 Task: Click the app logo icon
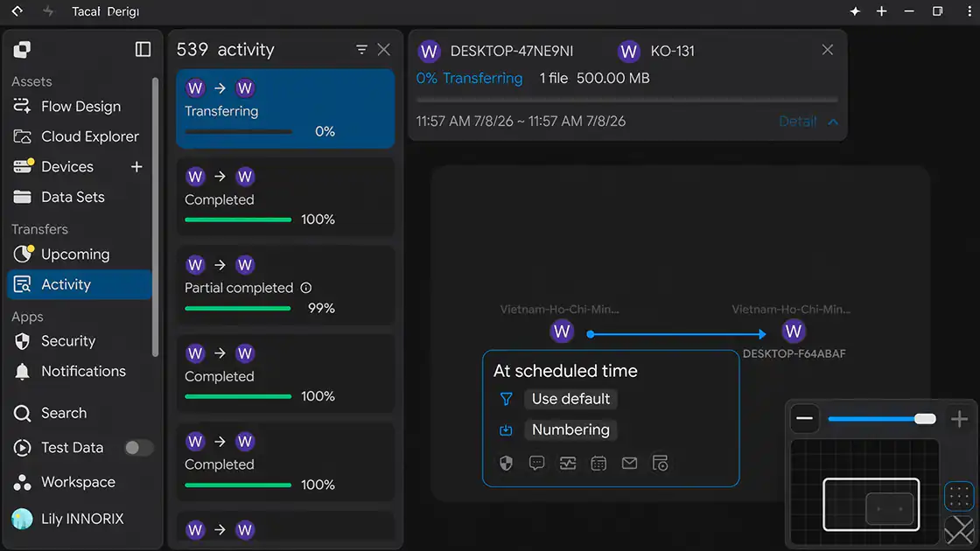[22, 49]
